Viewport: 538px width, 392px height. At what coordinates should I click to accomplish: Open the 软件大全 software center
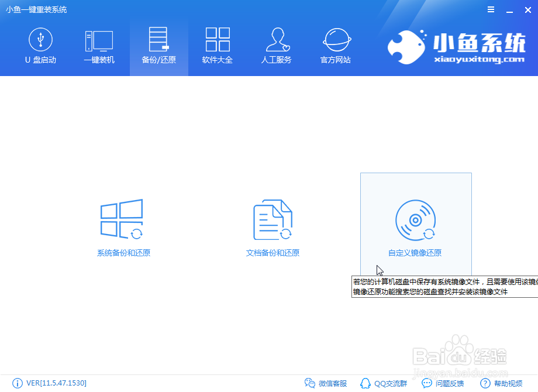pos(217,46)
